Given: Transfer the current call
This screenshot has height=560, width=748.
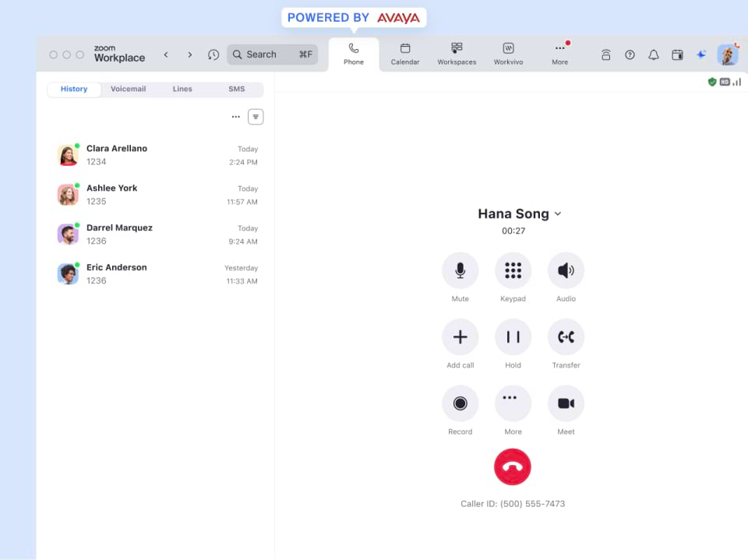Looking at the screenshot, I should click(x=566, y=337).
